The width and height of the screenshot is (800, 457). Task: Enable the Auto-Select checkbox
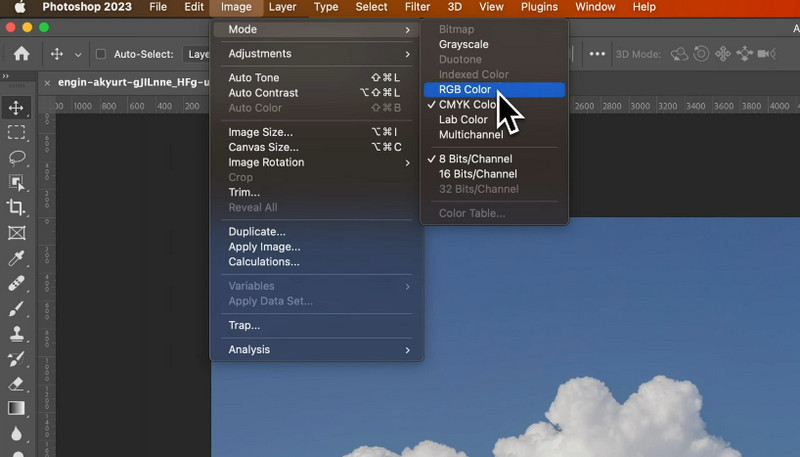[101, 54]
